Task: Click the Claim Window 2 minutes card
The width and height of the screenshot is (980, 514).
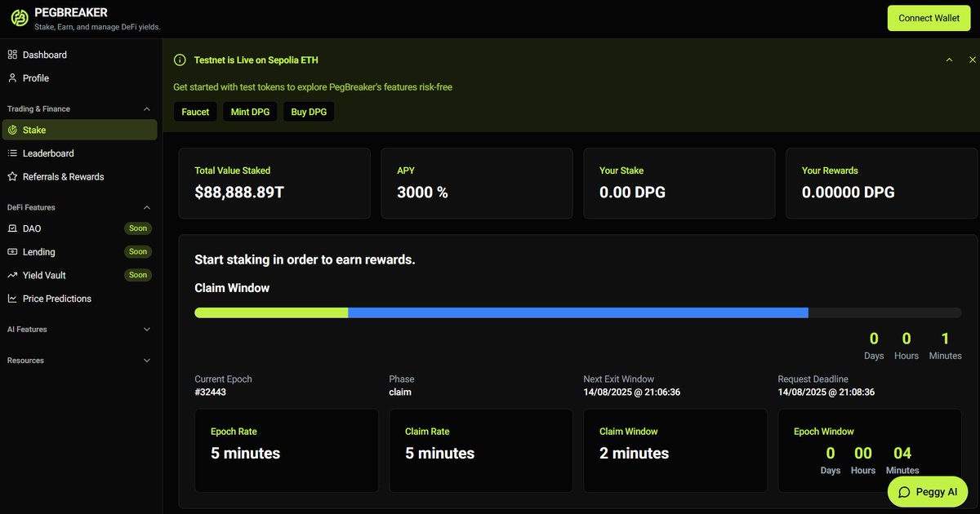Action: (675, 450)
